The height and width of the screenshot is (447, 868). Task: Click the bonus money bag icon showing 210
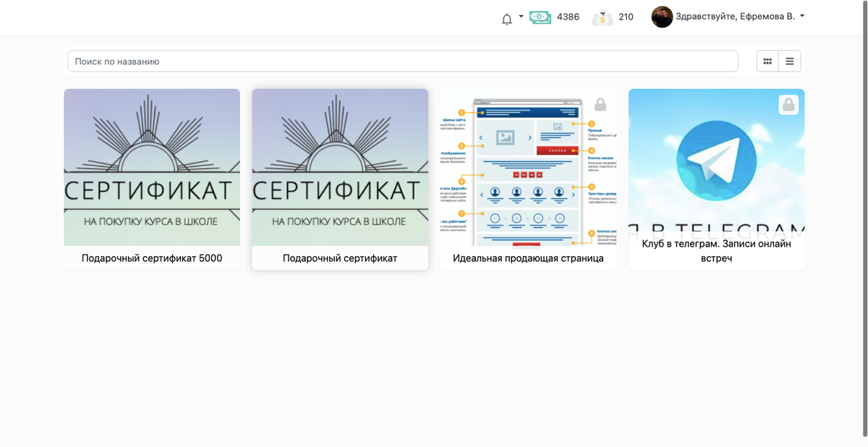(x=603, y=17)
